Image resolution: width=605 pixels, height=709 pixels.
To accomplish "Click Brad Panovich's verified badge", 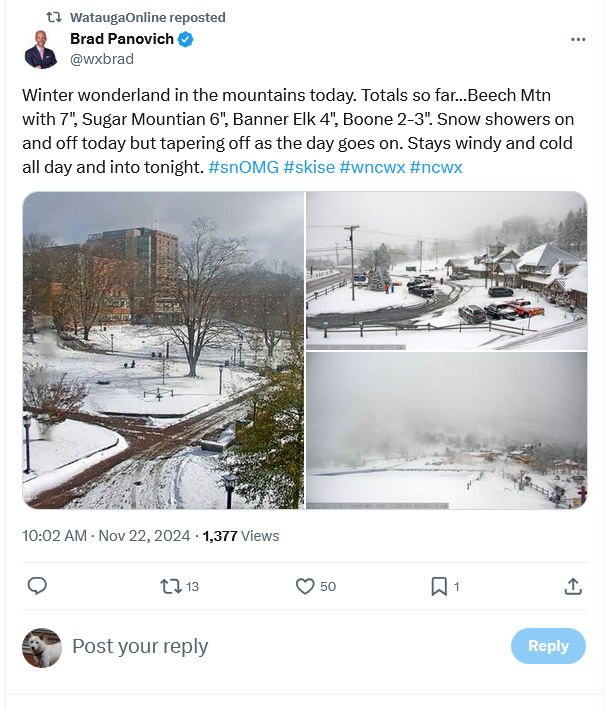I will 186,39.
